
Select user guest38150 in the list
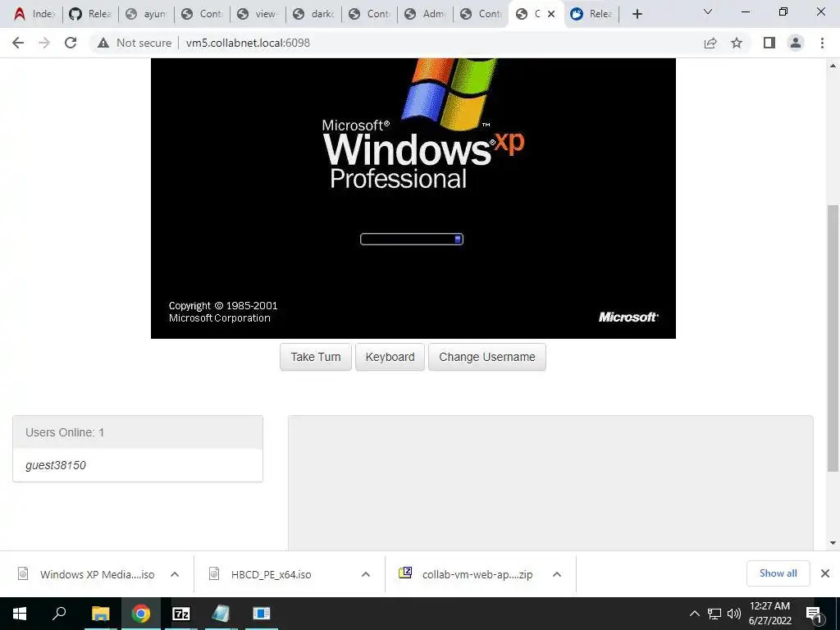click(x=56, y=465)
